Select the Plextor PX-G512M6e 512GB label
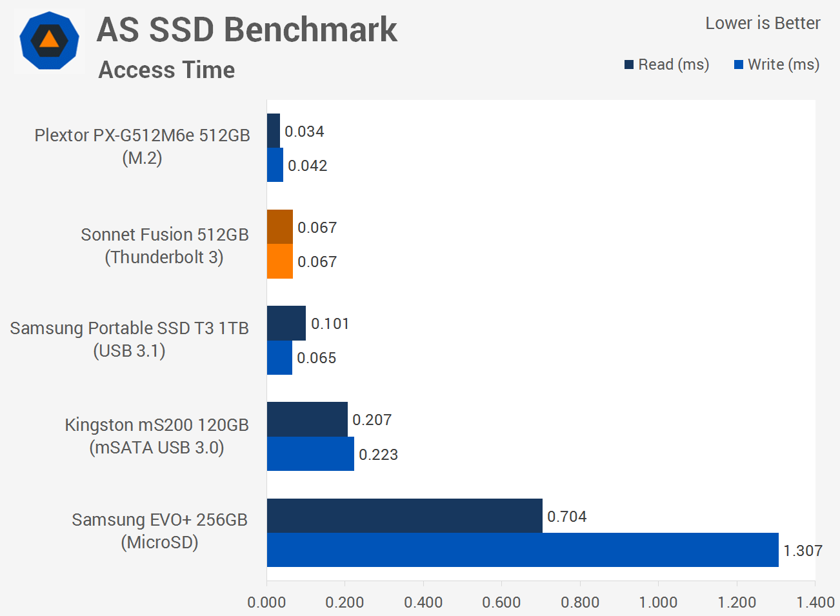Viewport: 840px width, 616px height. click(x=142, y=146)
